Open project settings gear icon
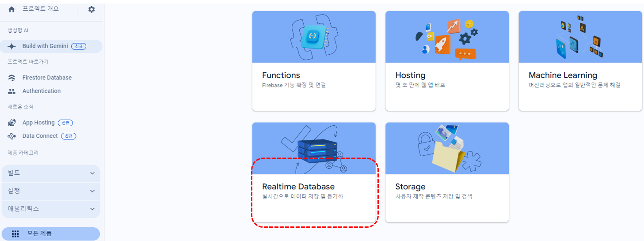 pos(91,9)
